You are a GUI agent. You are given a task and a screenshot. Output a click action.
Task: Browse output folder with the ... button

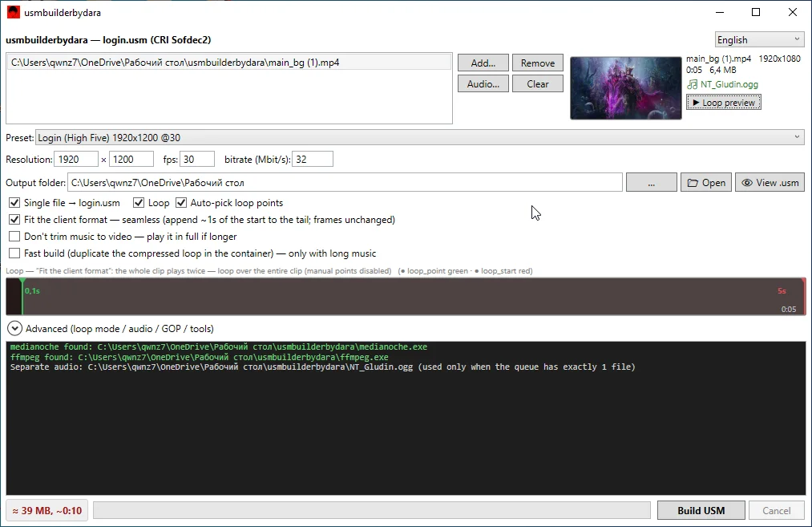(x=651, y=183)
